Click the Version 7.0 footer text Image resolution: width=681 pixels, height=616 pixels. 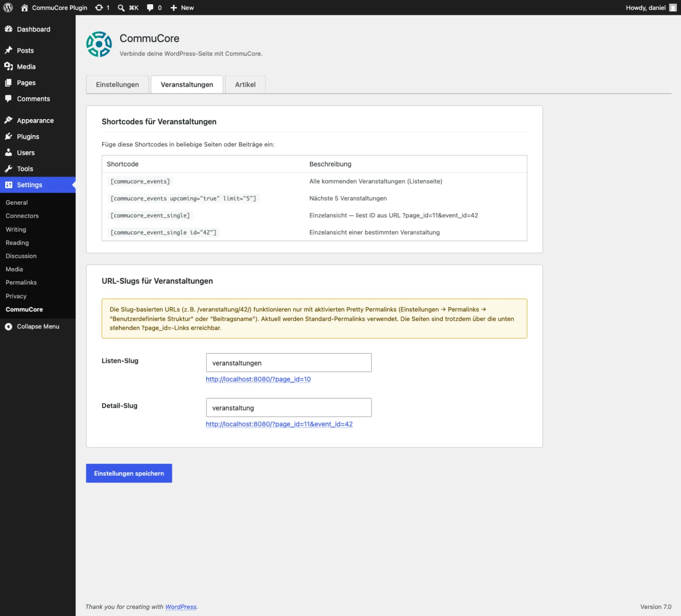click(655, 607)
